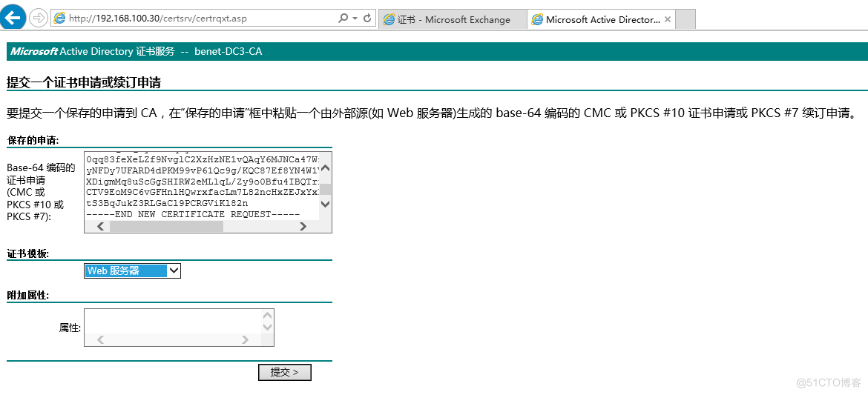This screenshot has height=395, width=868.
Task: Click the 提交一个证书申请或续订申请 heading
Action: click(84, 83)
